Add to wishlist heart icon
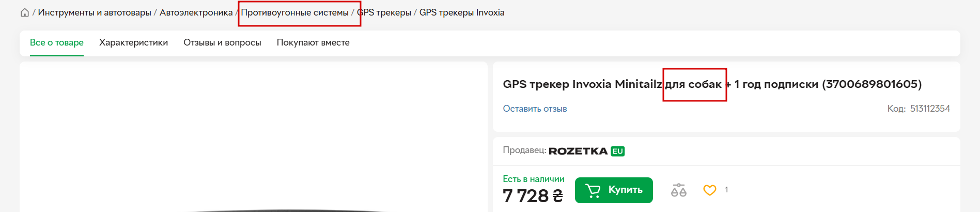This screenshot has height=212, width=980. (x=710, y=190)
